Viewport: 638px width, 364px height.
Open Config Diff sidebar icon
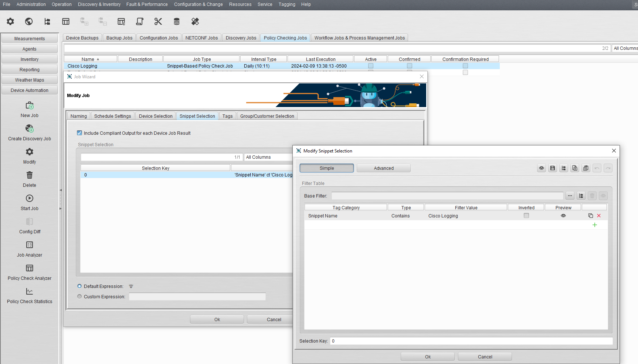click(30, 222)
